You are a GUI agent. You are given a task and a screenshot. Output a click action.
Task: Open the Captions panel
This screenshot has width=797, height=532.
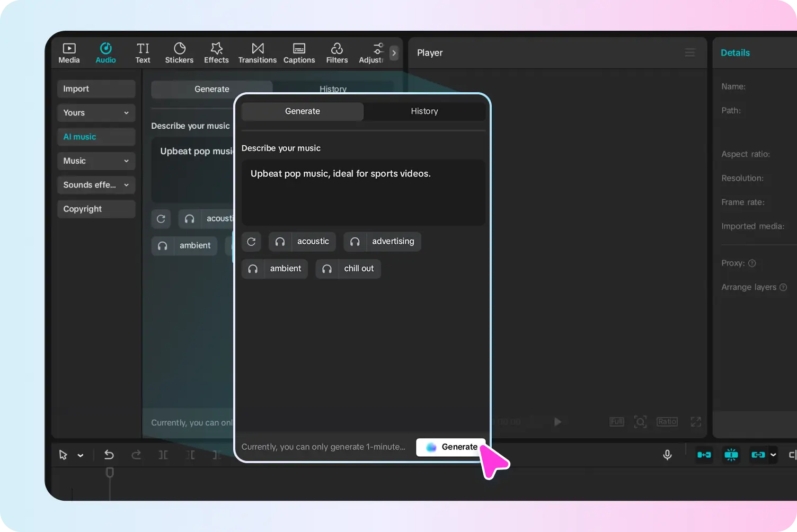pyautogui.click(x=299, y=52)
